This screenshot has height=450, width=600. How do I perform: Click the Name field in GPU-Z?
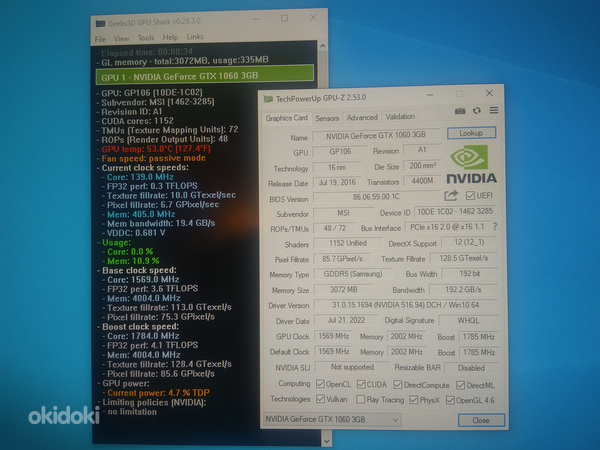click(x=376, y=135)
